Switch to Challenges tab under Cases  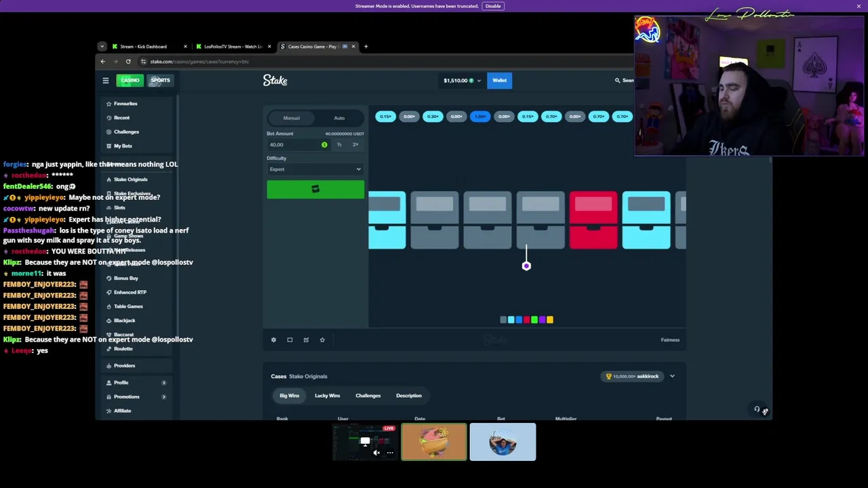tap(368, 396)
